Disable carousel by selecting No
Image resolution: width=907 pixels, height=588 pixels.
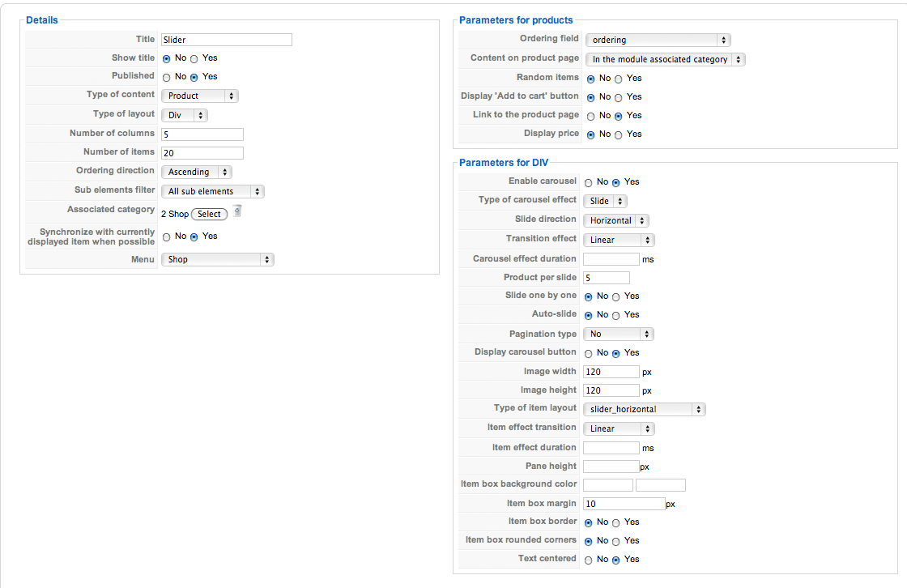589,183
